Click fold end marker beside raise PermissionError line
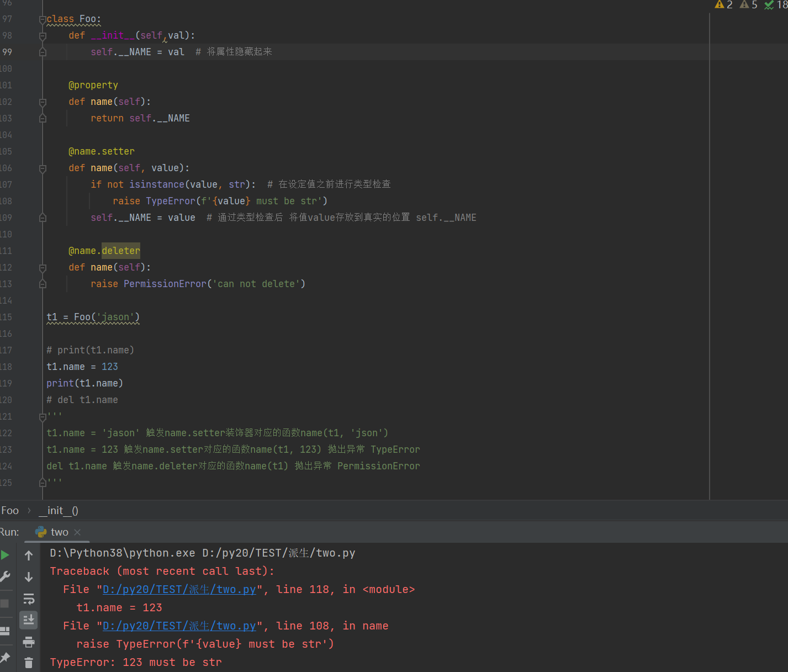The image size is (788, 672). [43, 284]
